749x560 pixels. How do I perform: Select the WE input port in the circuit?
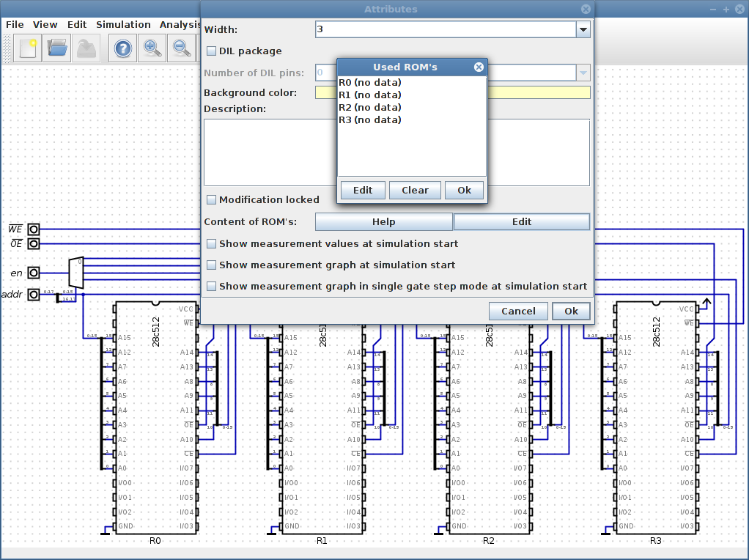(32, 229)
